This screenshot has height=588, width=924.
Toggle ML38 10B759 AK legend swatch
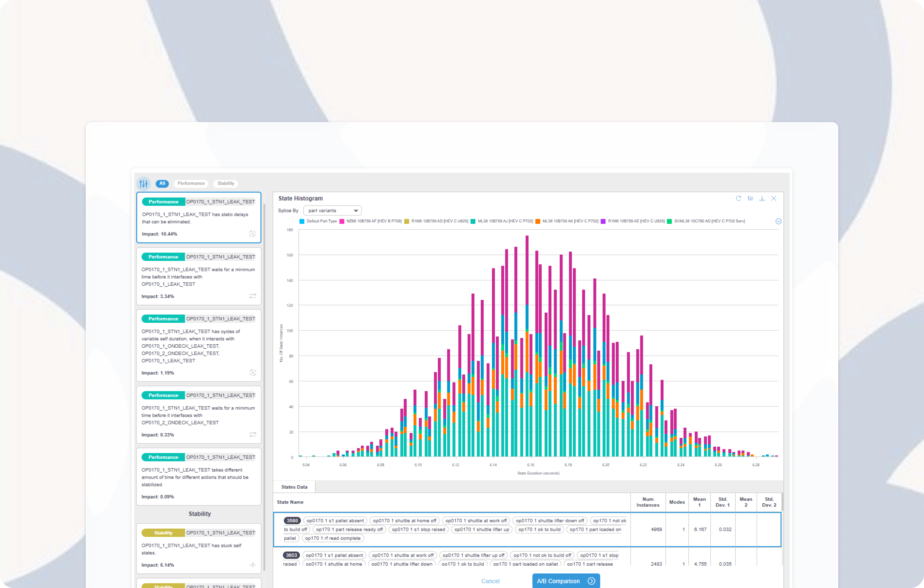click(538, 221)
